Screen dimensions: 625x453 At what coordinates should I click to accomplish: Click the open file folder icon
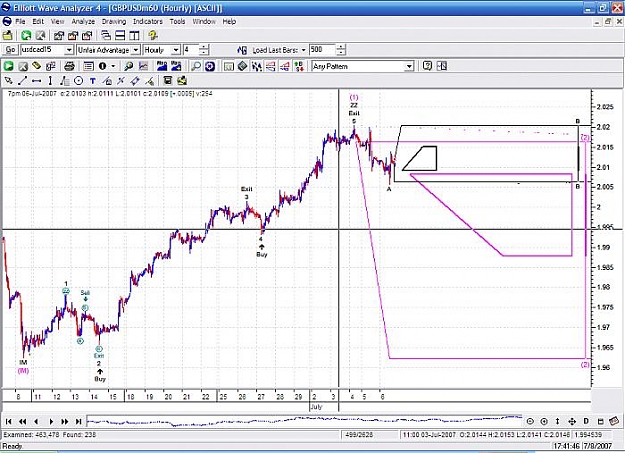click(x=8, y=35)
